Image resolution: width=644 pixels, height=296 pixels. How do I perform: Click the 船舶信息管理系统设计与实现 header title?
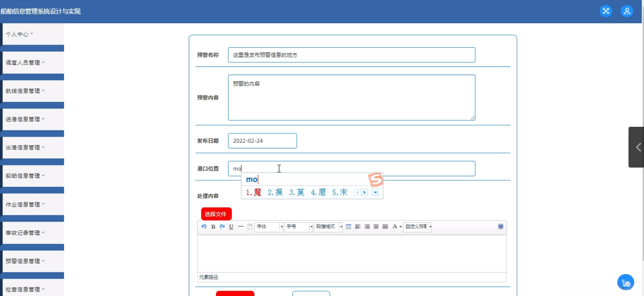pyautogui.click(x=41, y=11)
